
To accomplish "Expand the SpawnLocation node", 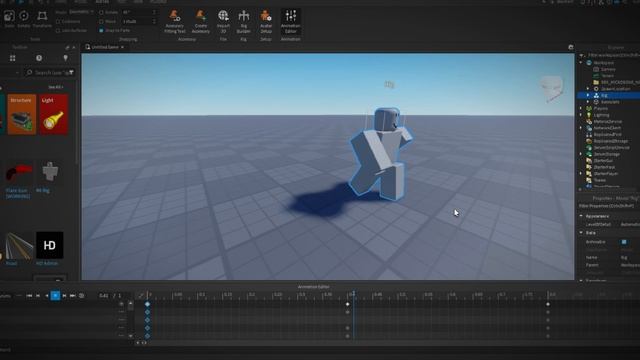I will [588, 89].
